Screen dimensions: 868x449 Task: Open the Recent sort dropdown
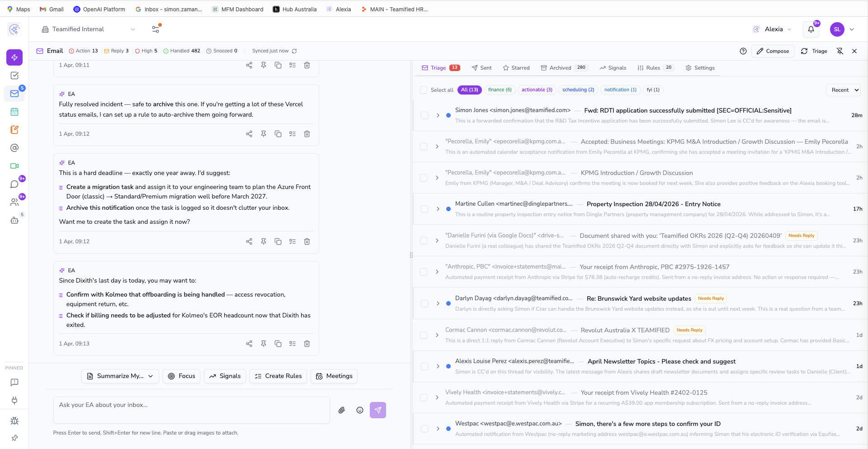pyautogui.click(x=844, y=90)
